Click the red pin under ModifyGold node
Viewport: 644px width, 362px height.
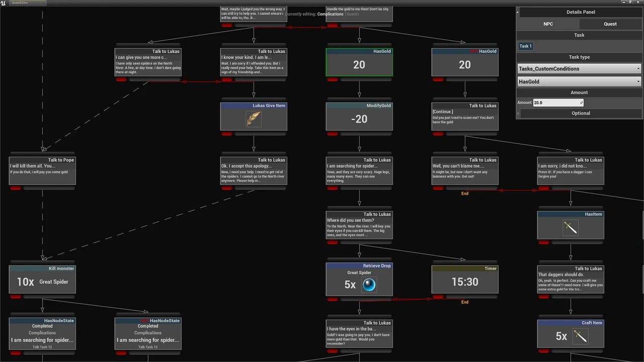coord(332,134)
